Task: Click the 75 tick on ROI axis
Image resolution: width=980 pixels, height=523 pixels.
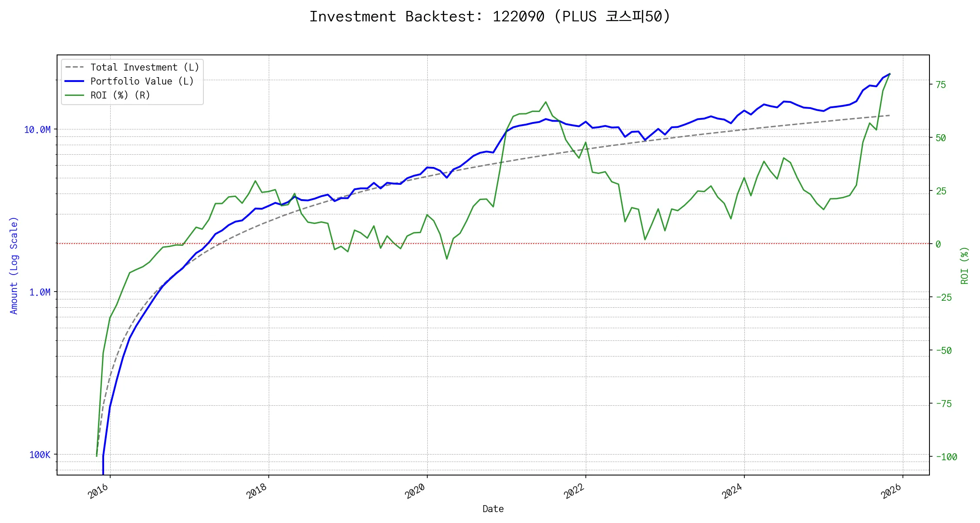Action: click(x=941, y=85)
